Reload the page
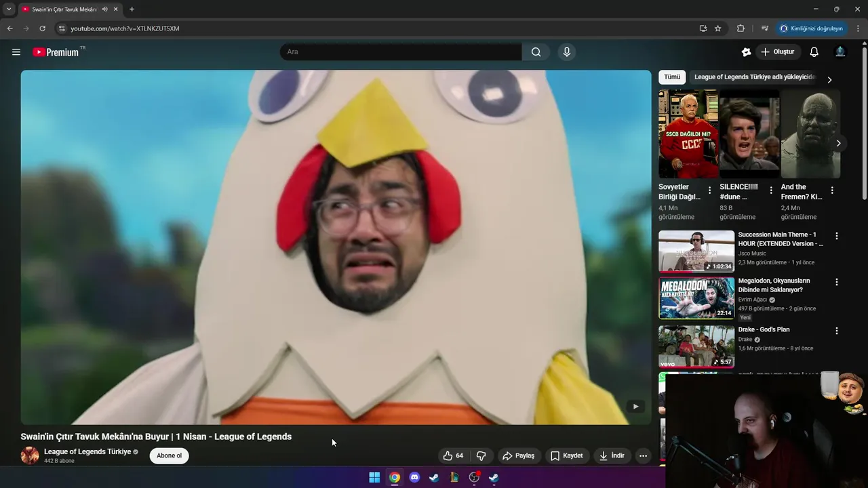This screenshot has height=488, width=868. pos(42,28)
